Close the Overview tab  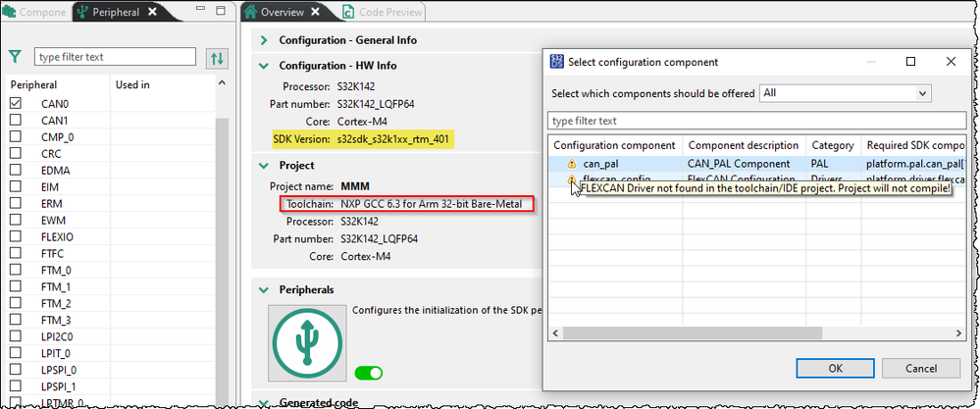[315, 12]
